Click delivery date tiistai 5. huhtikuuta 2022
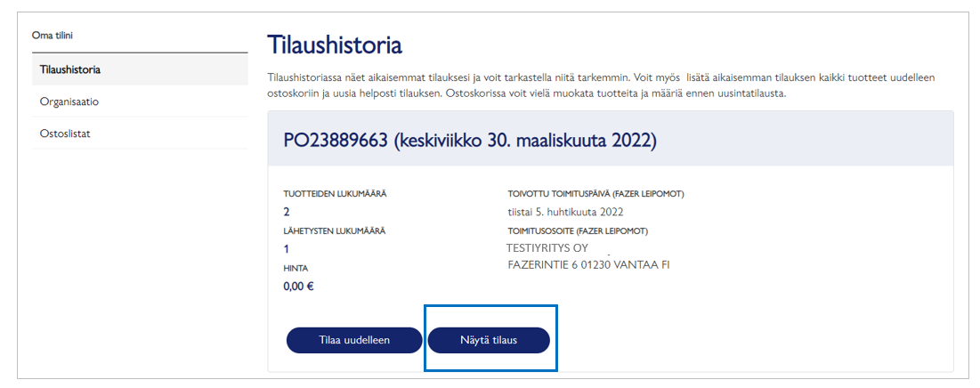Image resolution: width=980 pixels, height=388 pixels. pyautogui.click(x=565, y=212)
